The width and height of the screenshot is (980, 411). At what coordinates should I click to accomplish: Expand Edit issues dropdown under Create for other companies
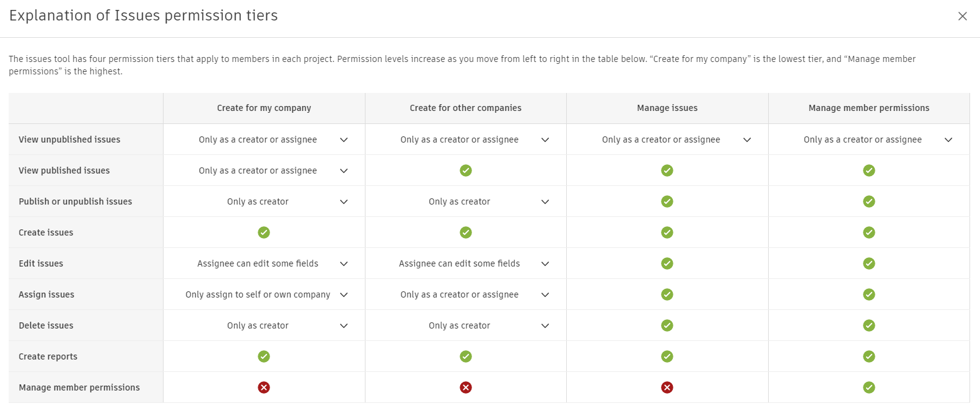[x=545, y=264]
